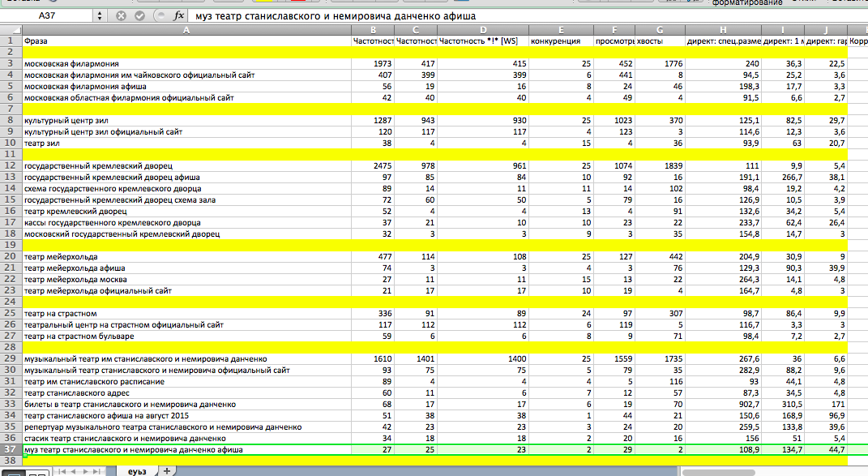Jump to first sheet navigation arrow
Screen dimensions: 868x476
click(62, 472)
